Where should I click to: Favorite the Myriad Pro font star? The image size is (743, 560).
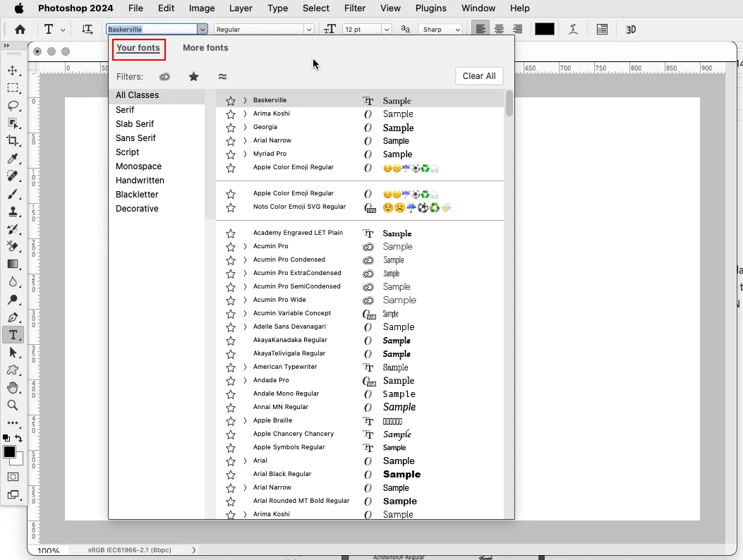231,154
